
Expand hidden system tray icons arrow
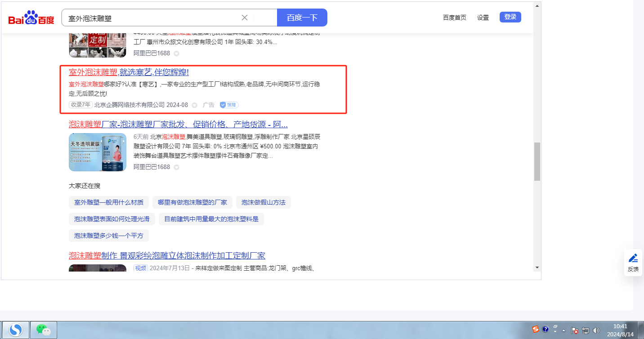click(564, 330)
